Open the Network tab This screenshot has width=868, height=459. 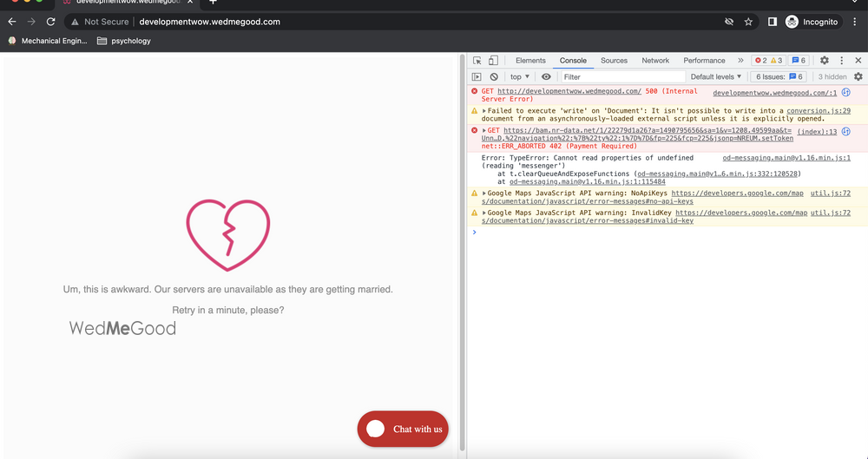click(655, 61)
